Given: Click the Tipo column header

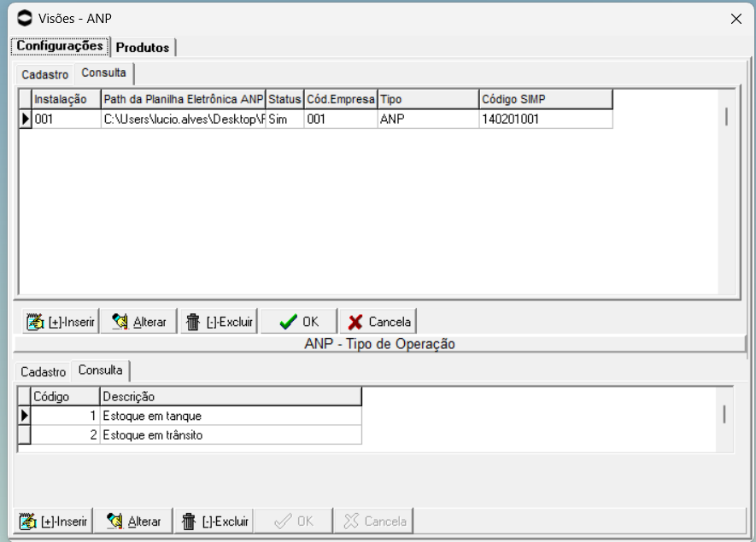Looking at the screenshot, I should (x=428, y=99).
